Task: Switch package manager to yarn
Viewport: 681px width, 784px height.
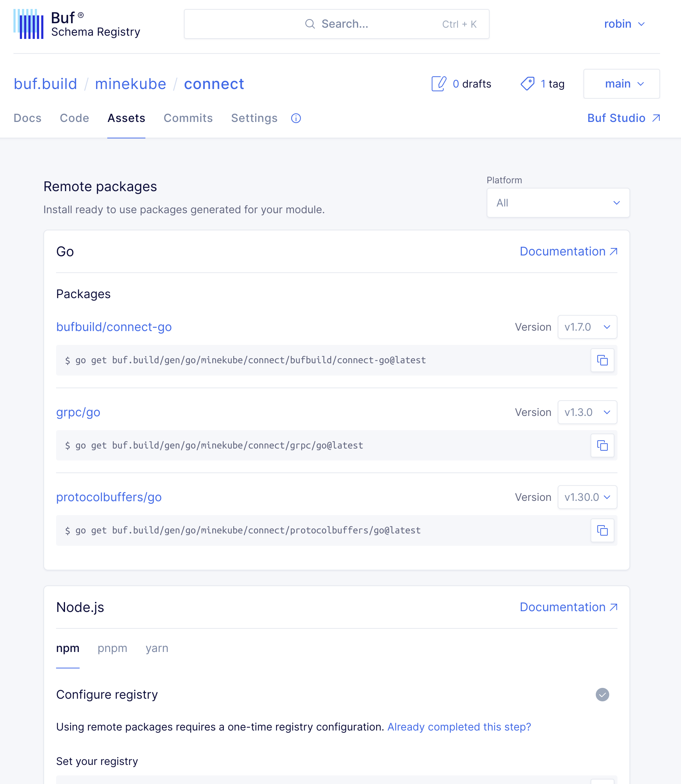Action: (x=157, y=648)
